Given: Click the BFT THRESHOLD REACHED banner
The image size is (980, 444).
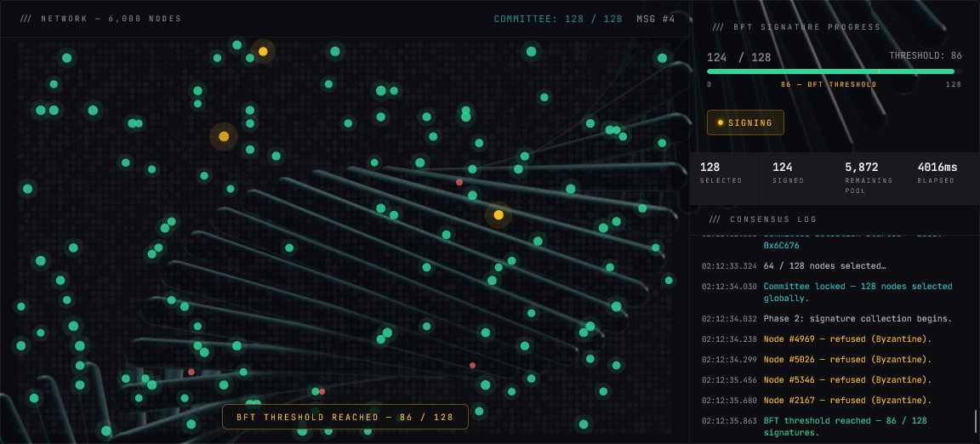Looking at the screenshot, I should point(345,417).
